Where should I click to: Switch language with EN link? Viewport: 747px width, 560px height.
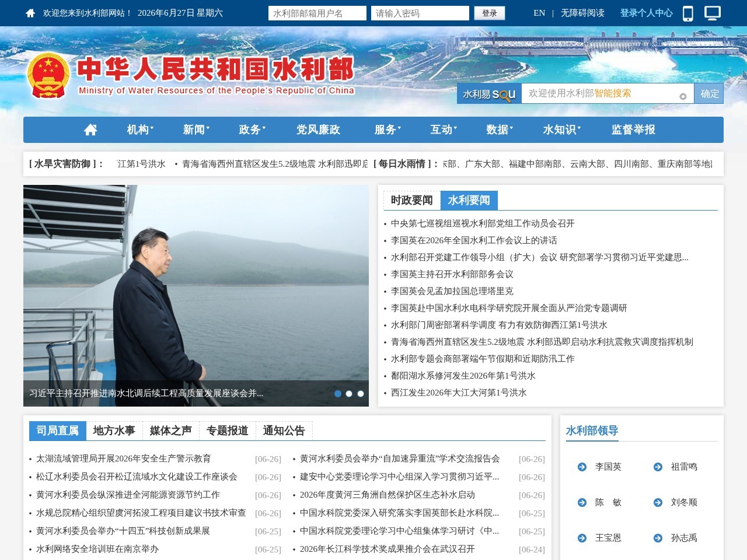coord(539,13)
